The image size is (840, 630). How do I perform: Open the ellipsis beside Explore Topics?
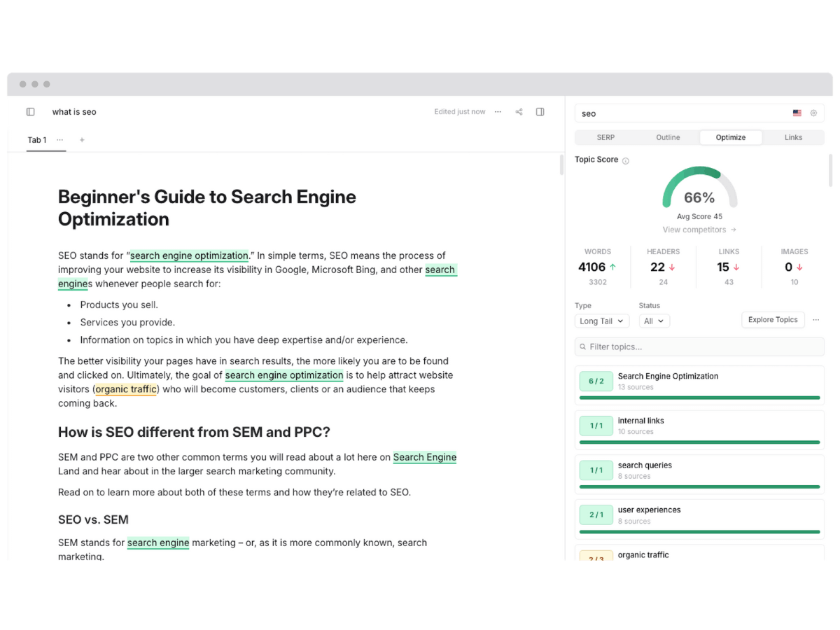815,319
